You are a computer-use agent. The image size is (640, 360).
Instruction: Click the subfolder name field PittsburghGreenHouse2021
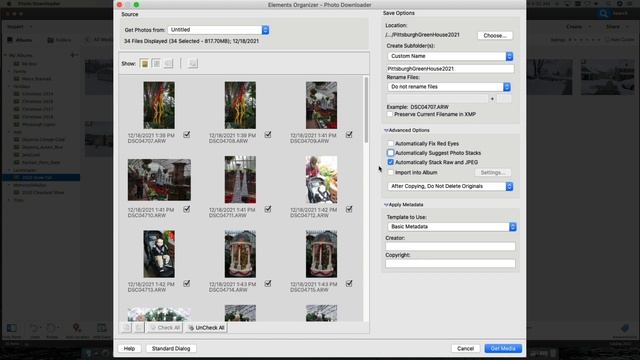(x=450, y=69)
